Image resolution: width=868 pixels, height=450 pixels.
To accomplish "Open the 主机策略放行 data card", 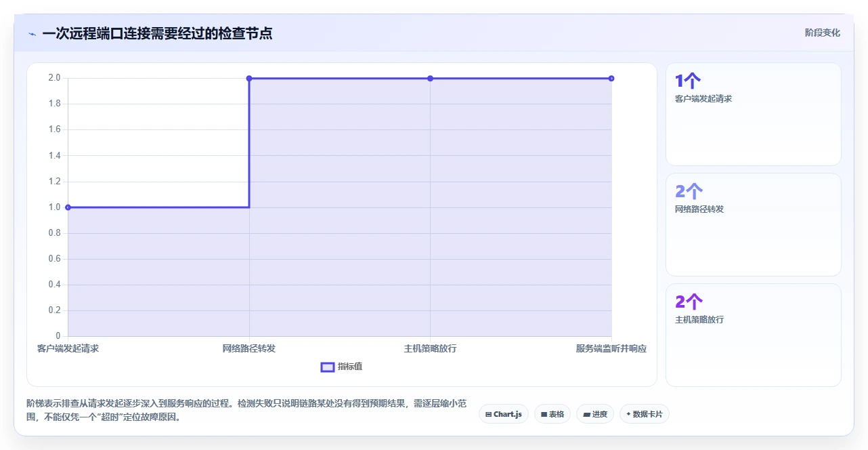I will [x=754, y=335].
